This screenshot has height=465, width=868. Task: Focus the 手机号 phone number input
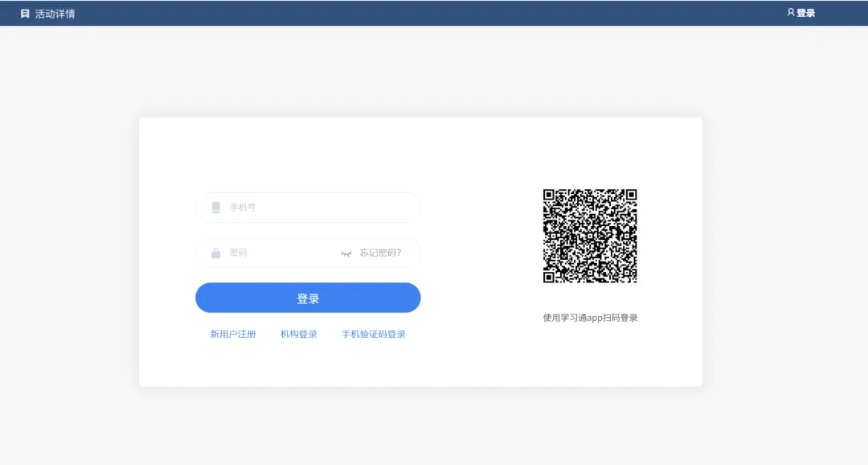(308, 208)
